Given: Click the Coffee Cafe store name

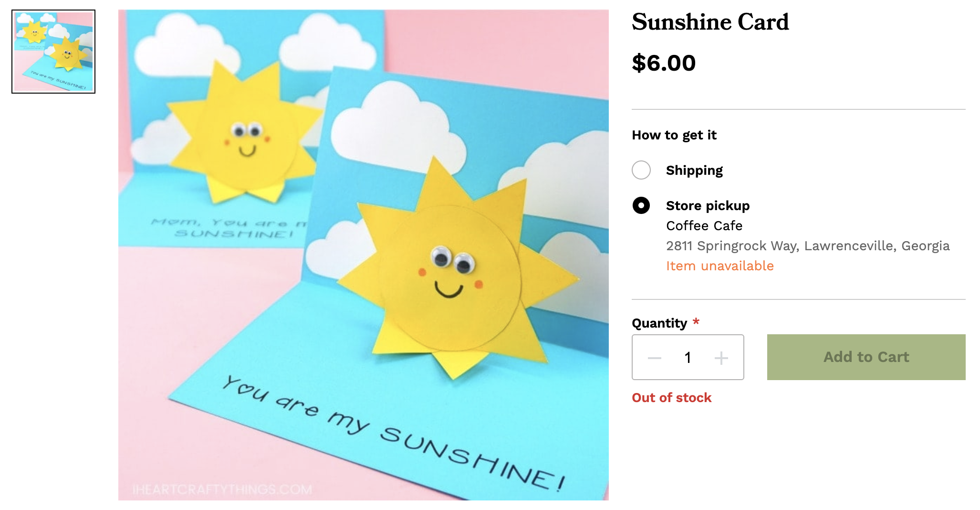Looking at the screenshot, I should pyautogui.click(x=704, y=225).
